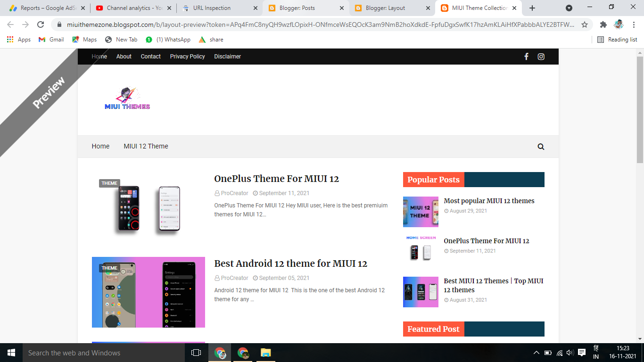Image resolution: width=644 pixels, height=362 pixels.
Task: Click the blog search magnifier icon
Action: [x=541, y=147]
